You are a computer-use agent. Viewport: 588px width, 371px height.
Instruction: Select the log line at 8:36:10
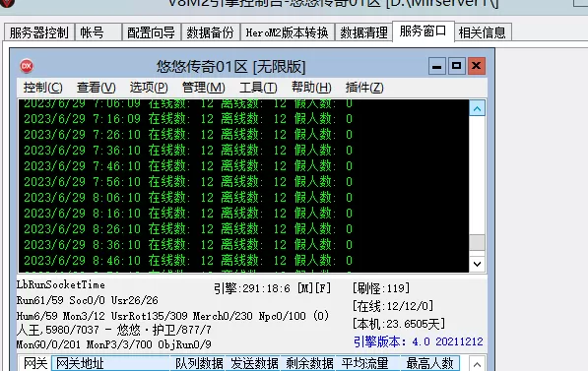[188, 245]
